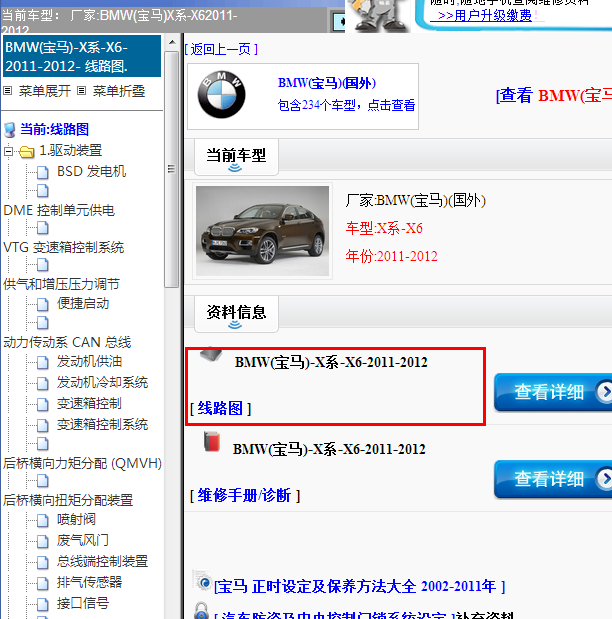
Task: Select 排气传感器 tree item
Action: [89, 582]
